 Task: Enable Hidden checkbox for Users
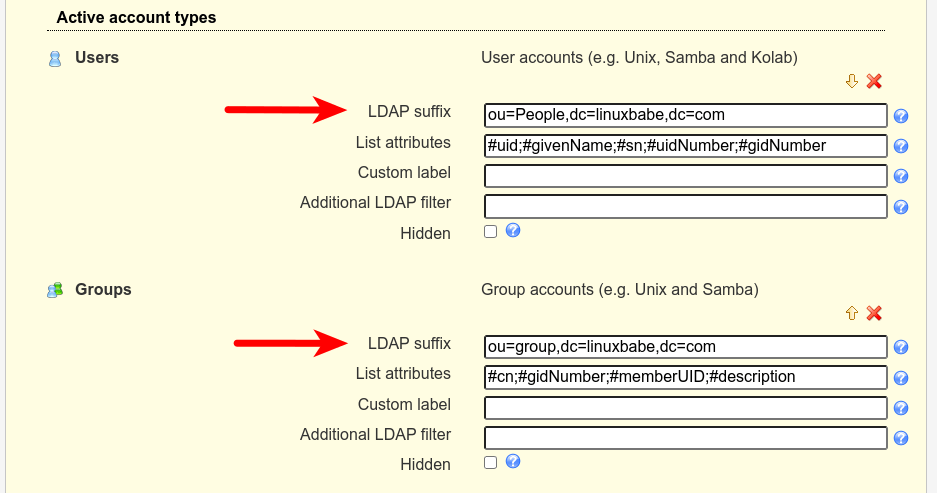point(490,232)
